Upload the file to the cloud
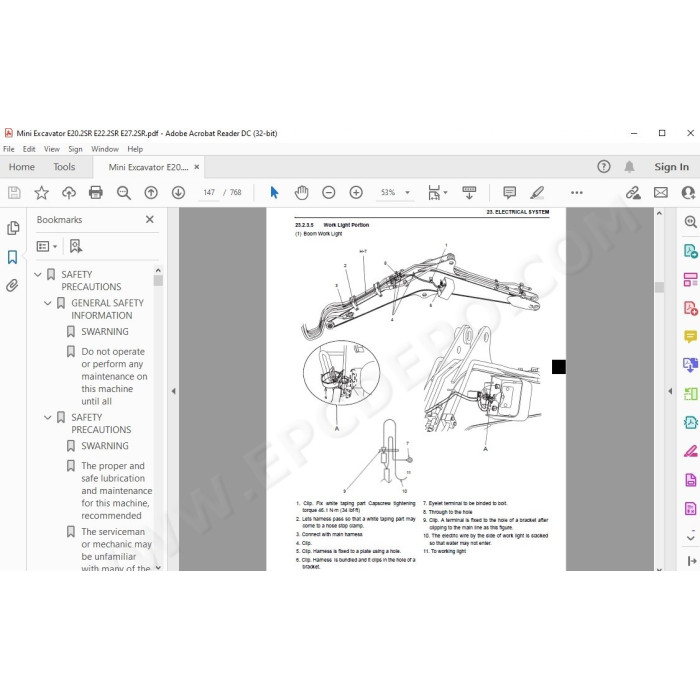Screen dimensions: 700x700 [x=69, y=192]
